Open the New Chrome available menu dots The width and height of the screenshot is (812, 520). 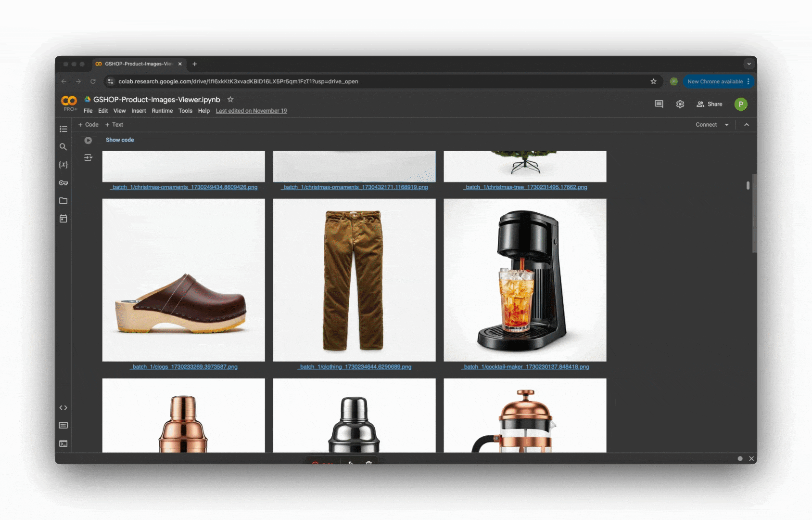click(x=749, y=81)
